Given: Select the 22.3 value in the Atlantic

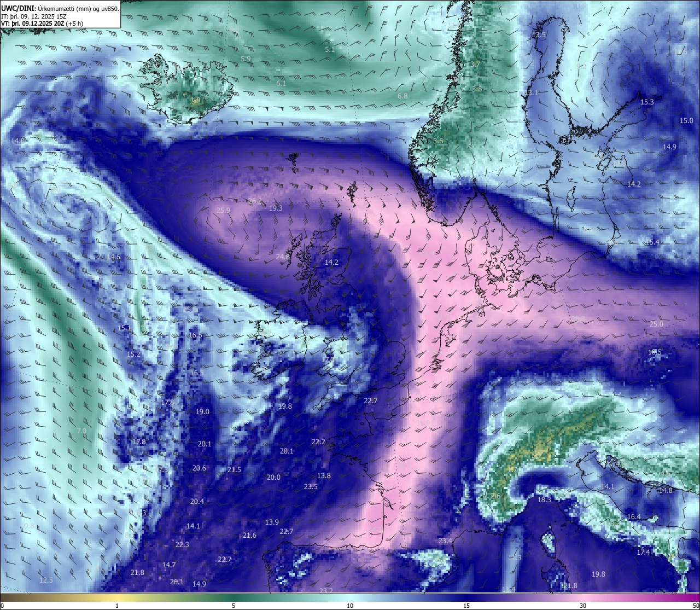Looking at the screenshot, I should (x=182, y=544).
